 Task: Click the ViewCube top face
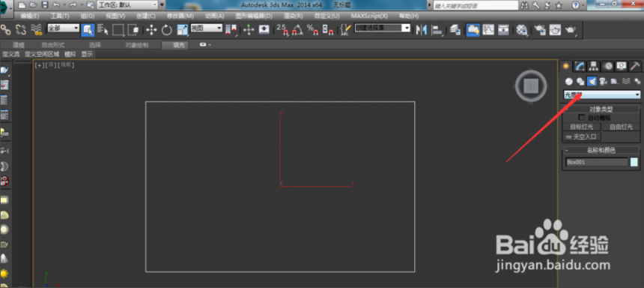tap(531, 85)
